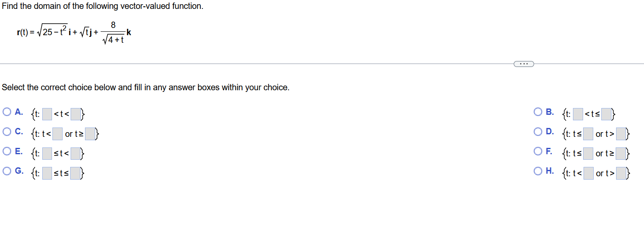Click second answer box in choice A
644x247 pixels.
(x=76, y=114)
